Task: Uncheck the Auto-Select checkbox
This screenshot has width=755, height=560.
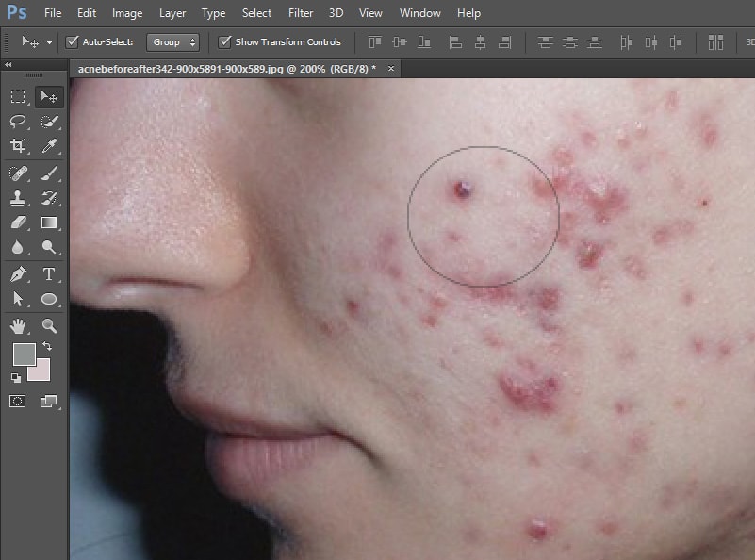Action: click(73, 42)
